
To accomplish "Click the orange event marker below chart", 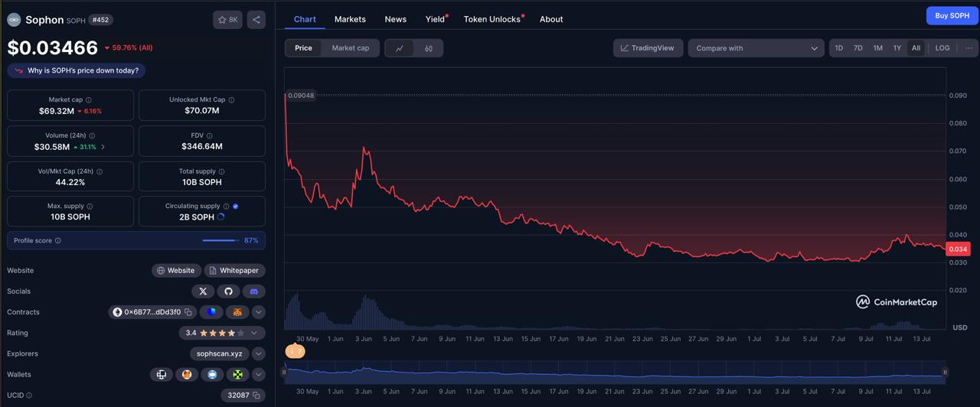I will click(x=295, y=351).
